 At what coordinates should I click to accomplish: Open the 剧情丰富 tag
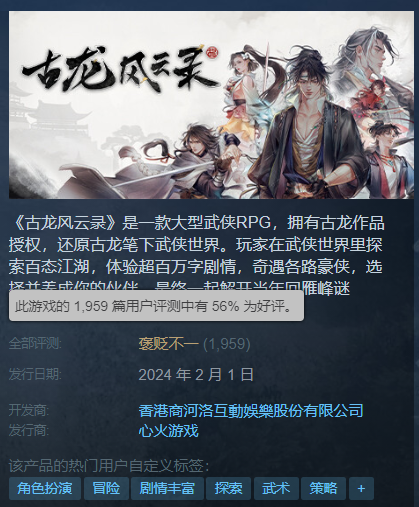pyautogui.click(x=167, y=489)
